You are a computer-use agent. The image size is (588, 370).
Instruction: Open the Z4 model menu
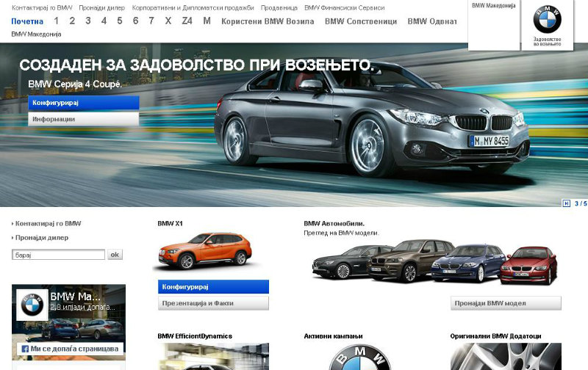tap(187, 21)
